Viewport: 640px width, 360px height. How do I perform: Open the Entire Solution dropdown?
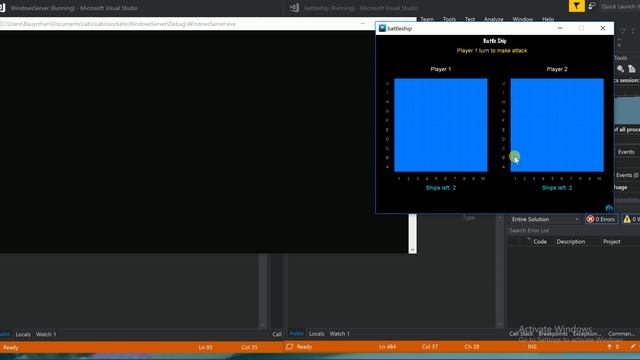[x=545, y=219]
